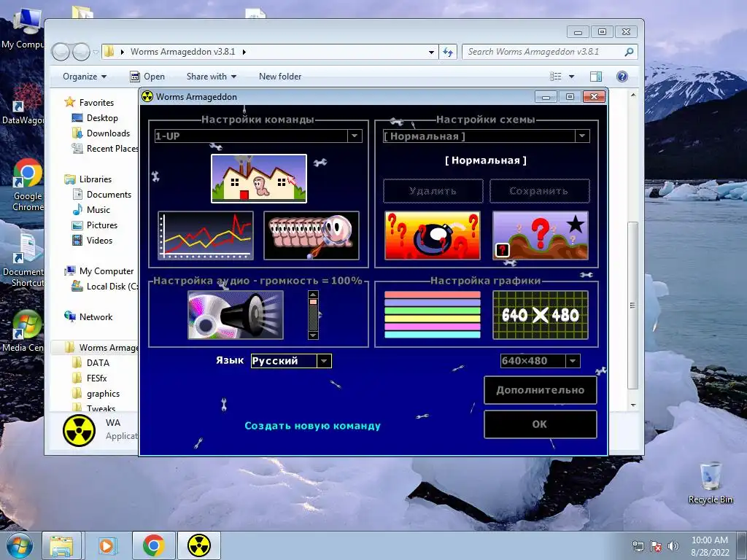This screenshot has width=747, height=560.
Task: Open the Recycle Bin desktop icon
Action: [x=711, y=483]
